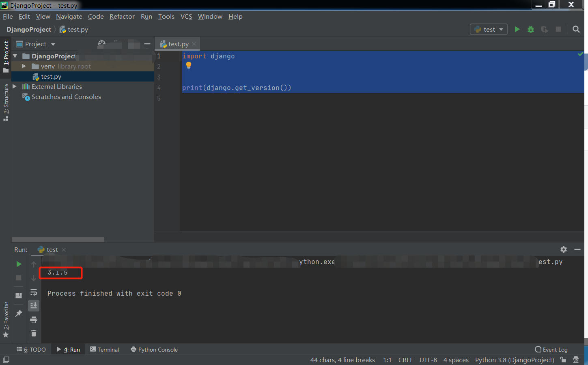Viewport: 588px width, 365px height.
Task: Toggle soft-wrap in the Run console
Action: pos(34,292)
